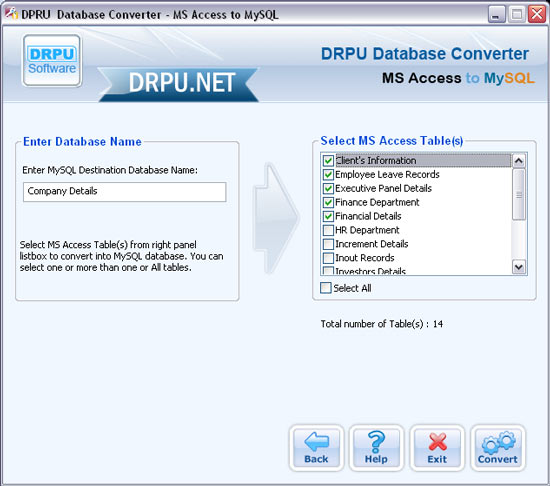Image resolution: width=550 pixels, height=486 pixels.
Task: Click the red X Exit button
Action: coord(437,448)
